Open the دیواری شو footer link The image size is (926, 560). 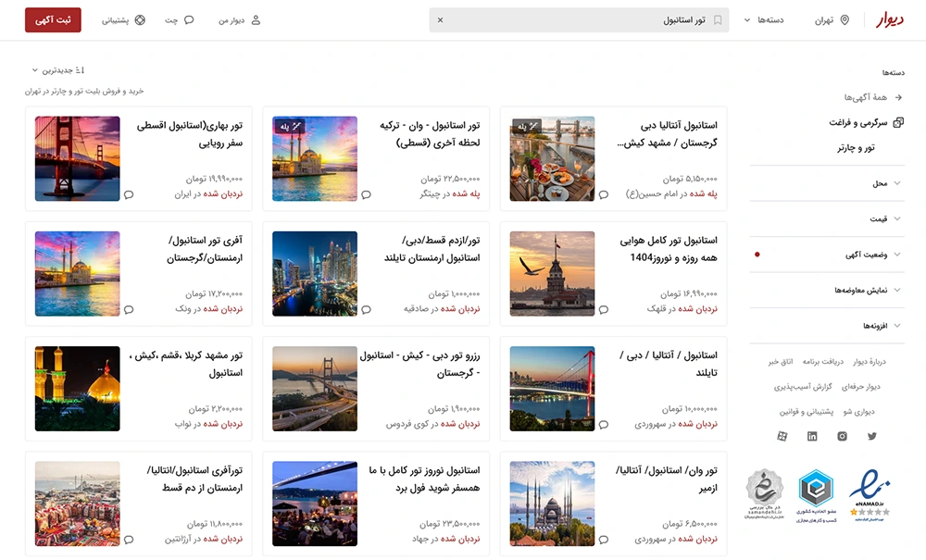(858, 412)
